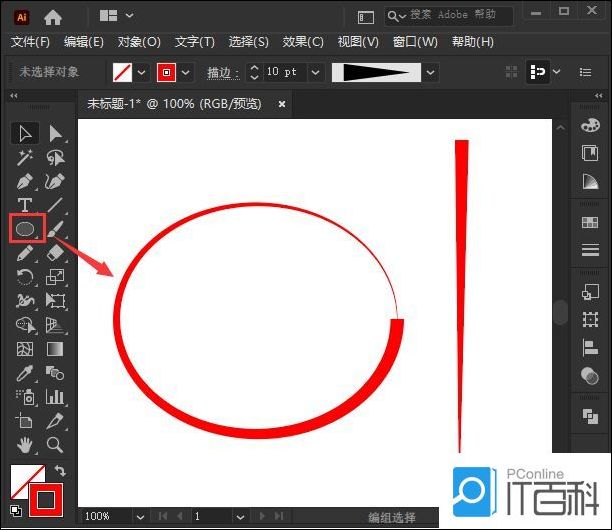Viewport: 612px width, 530px height.
Task: Open 视图(V) menu
Action: [358, 41]
